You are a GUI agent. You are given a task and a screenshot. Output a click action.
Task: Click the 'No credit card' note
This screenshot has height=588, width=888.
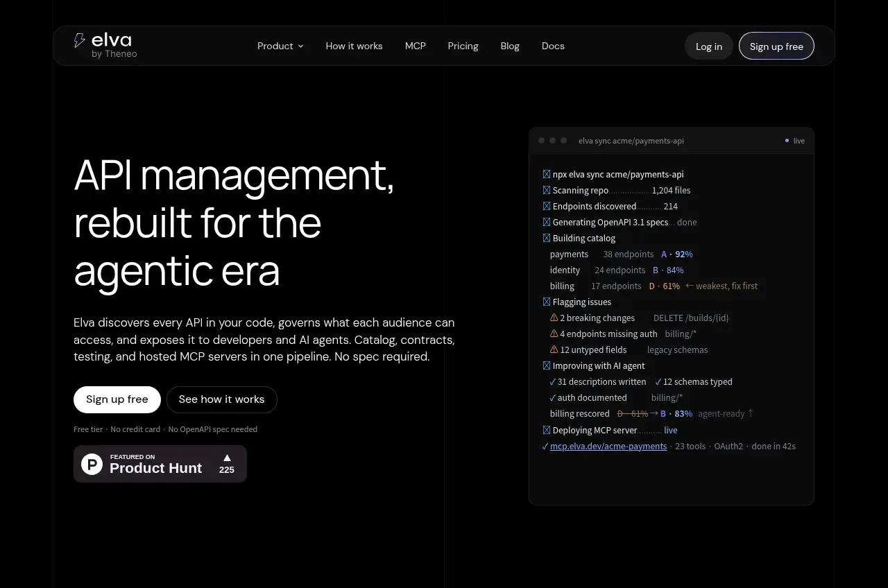pyautogui.click(x=135, y=429)
